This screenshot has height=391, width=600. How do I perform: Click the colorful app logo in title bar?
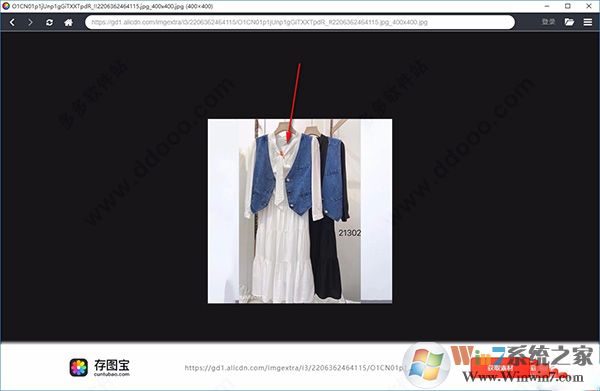(6, 6)
